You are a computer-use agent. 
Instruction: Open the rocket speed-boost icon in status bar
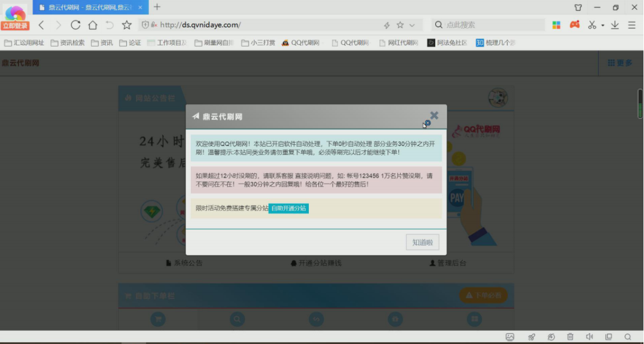531,337
